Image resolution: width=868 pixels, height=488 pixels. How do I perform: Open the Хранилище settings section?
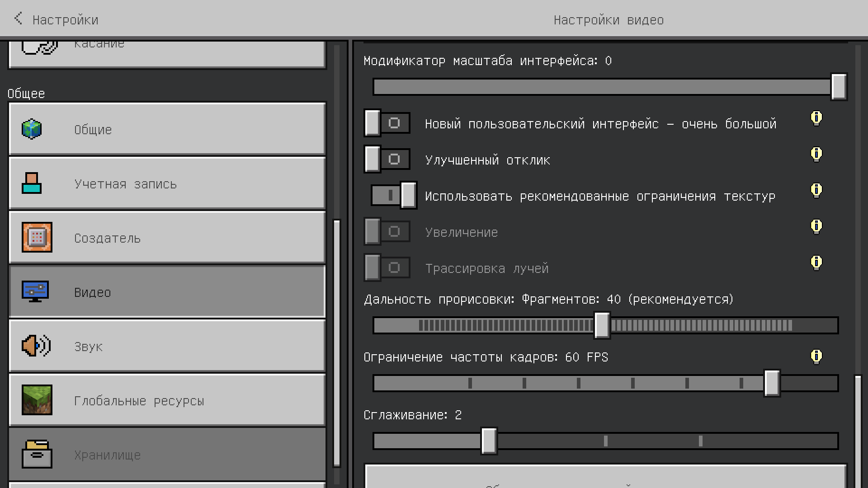(x=167, y=455)
